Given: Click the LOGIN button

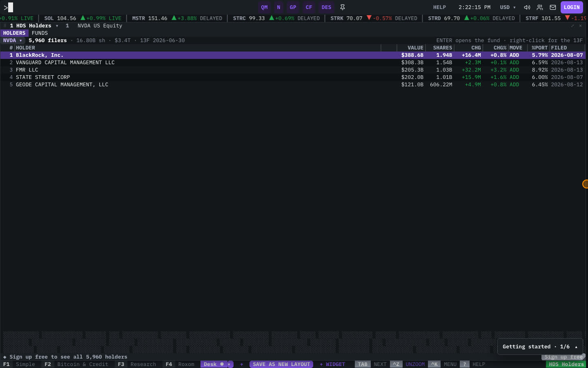Looking at the screenshot, I should coord(572,7).
